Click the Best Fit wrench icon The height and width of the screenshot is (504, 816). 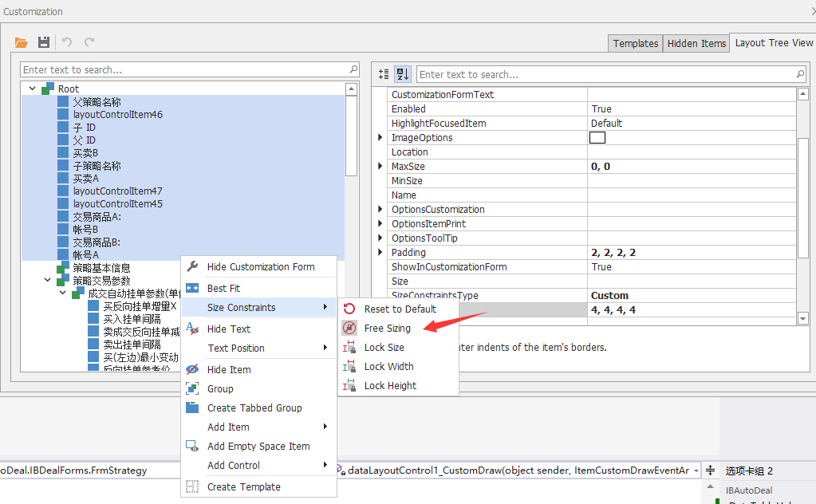click(192, 286)
